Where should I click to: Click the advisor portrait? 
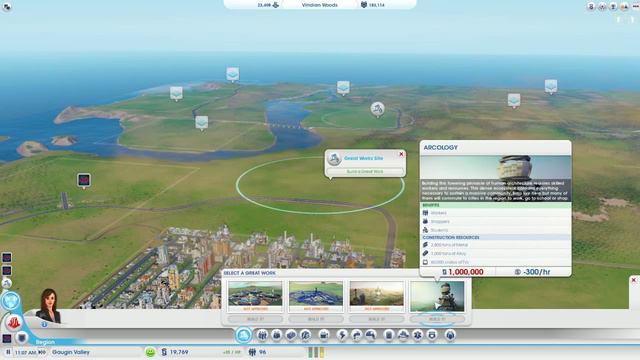pos(49,305)
